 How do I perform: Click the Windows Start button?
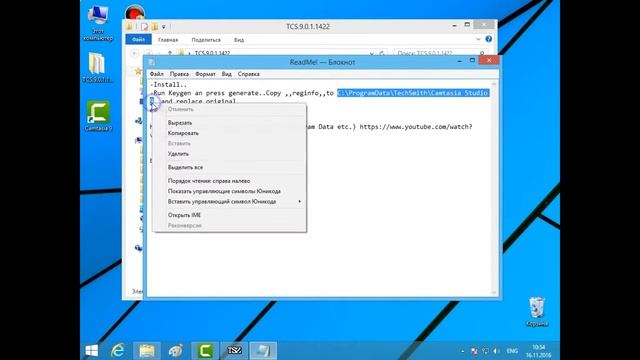pos(92,351)
